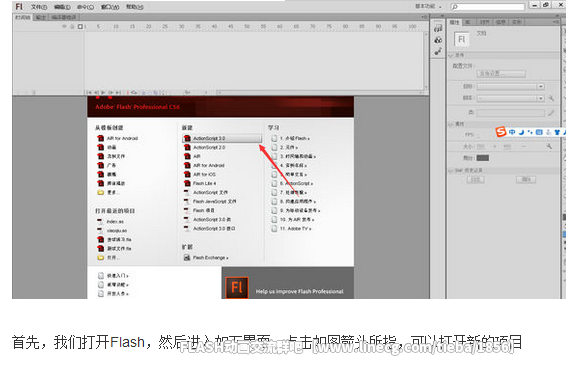Toggle show all layers as outlines square
566x366 pixels.
(80, 26)
